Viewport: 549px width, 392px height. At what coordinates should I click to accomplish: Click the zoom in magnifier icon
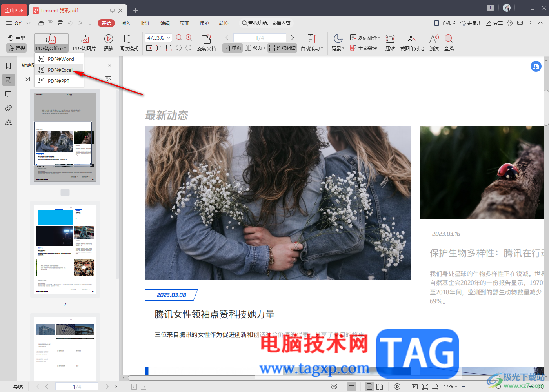pyautogui.click(x=189, y=38)
